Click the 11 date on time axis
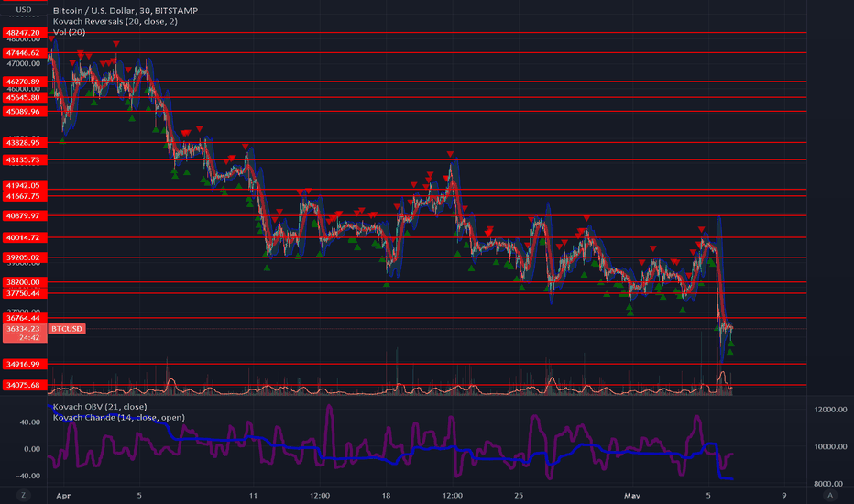The width and height of the screenshot is (854, 504). (253, 496)
